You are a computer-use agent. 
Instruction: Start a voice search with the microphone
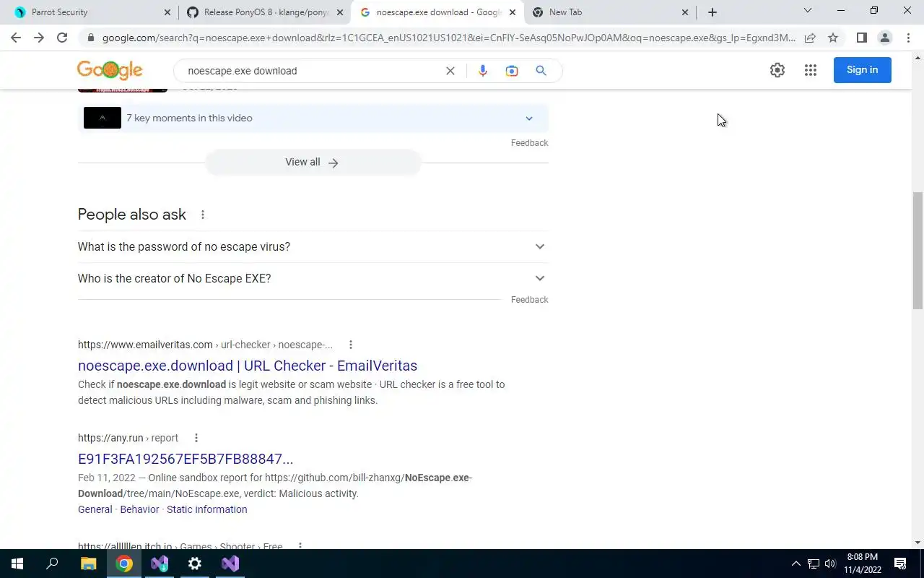pos(482,71)
